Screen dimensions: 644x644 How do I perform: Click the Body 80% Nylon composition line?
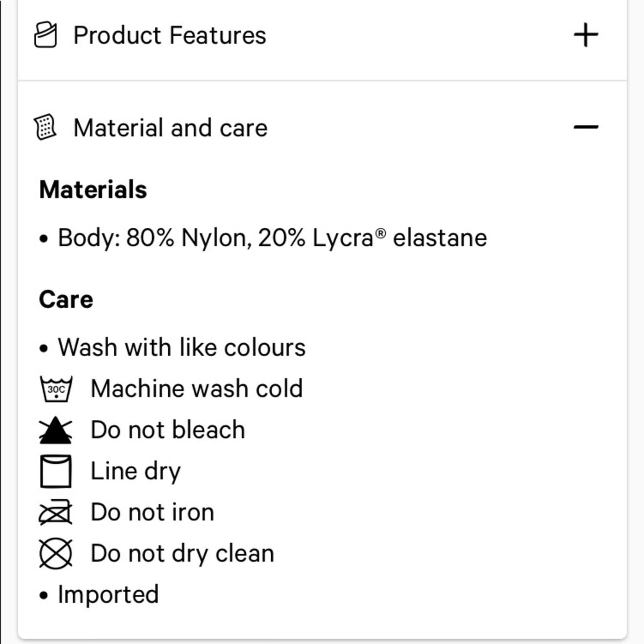(x=263, y=237)
